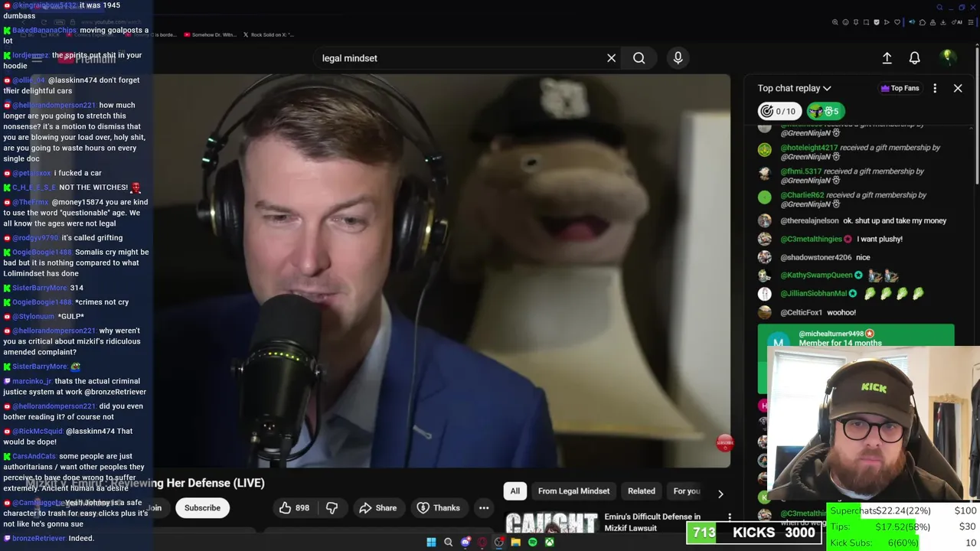Image resolution: width=980 pixels, height=551 pixels.
Task: Click the YouTube search magnifier button
Action: [x=639, y=58]
